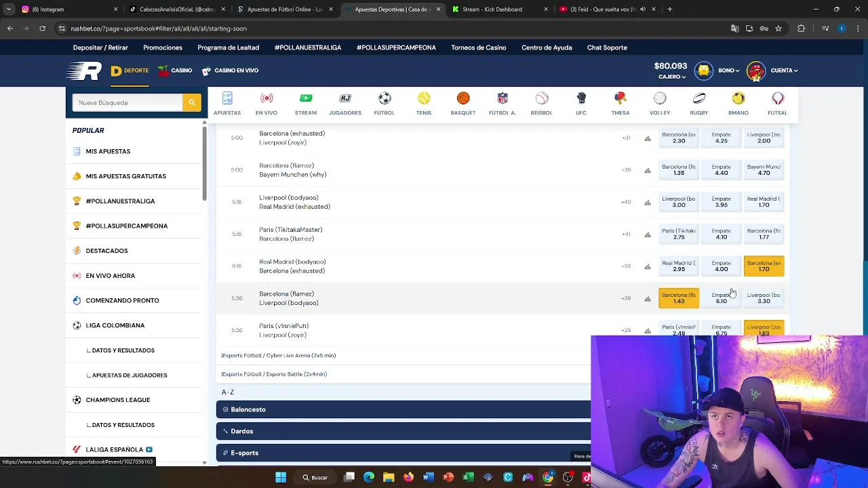Open Depositar / Retirar link
This screenshot has width=868, height=488.
click(x=100, y=47)
